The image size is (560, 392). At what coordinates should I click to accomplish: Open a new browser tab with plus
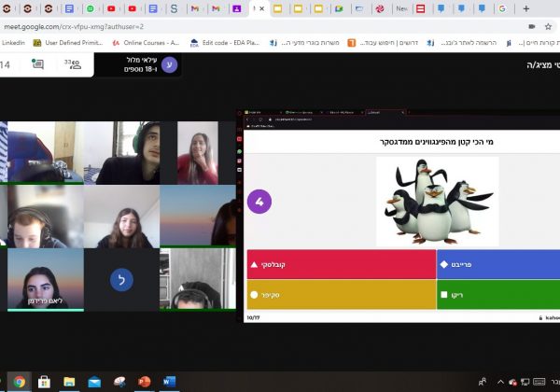click(x=526, y=8)
